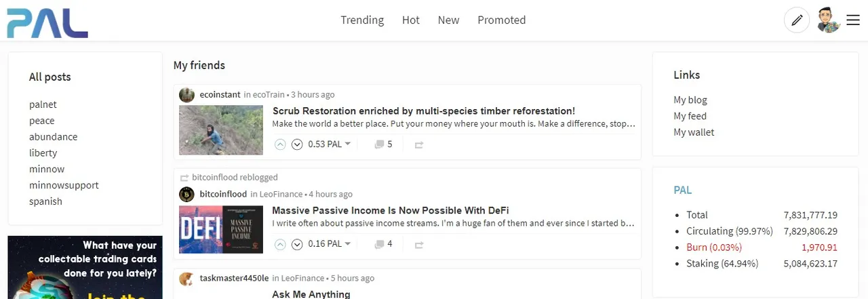This screenshot has height=299, width=868.
Task: Click the 3 hours ago timestamp
Action: click(313, 95)
